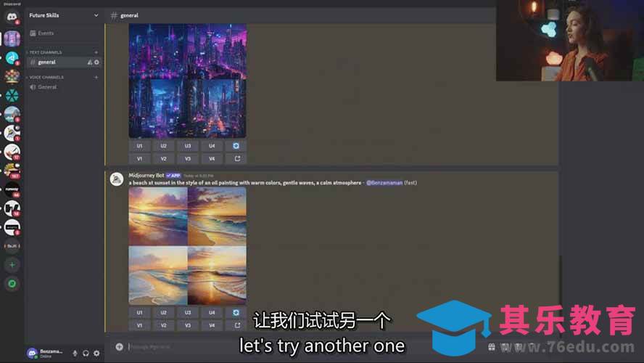Select the purple Future Skills server icon
The image size is (644, 363).
tap(12, 39)
